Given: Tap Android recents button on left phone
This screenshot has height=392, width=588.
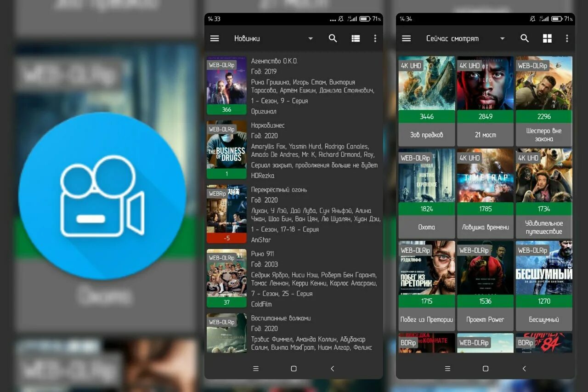Looking at the screenshot, I should 256,369.
